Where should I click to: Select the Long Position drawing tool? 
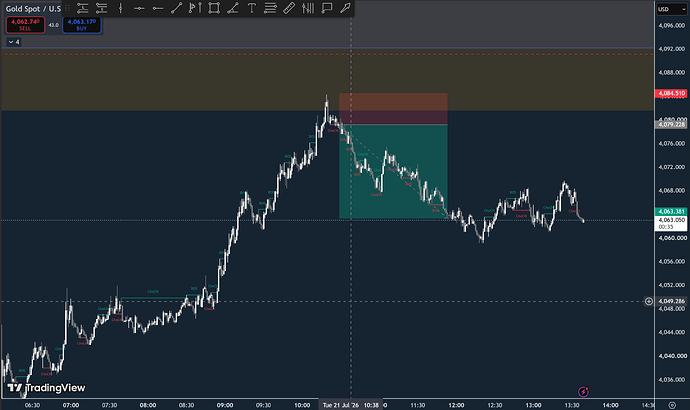pyautogui.click(x=82, y=8)
